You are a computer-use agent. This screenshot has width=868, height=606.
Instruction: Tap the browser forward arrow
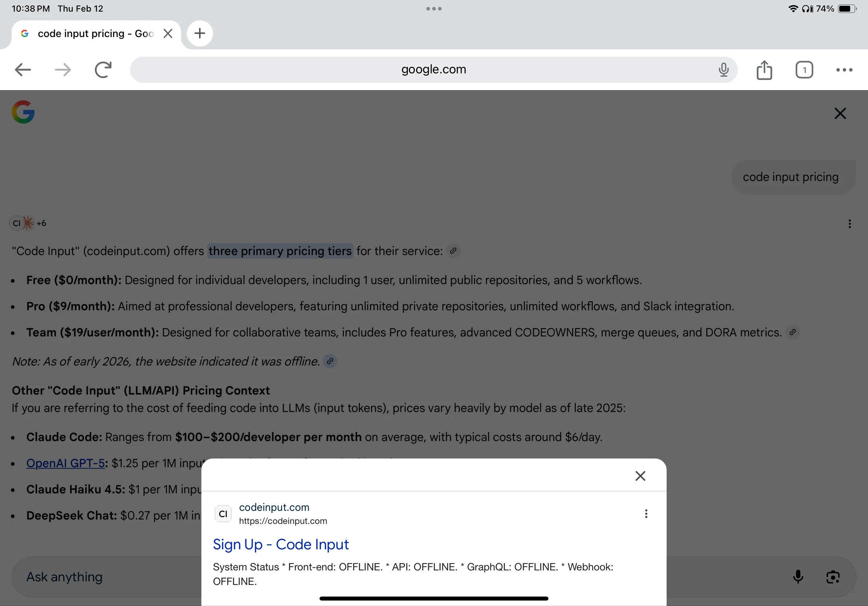tap(63, 70)
